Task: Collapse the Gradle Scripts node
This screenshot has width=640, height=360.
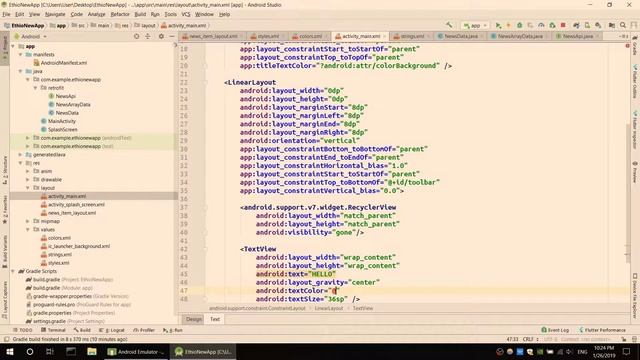Action: [13, 271]
